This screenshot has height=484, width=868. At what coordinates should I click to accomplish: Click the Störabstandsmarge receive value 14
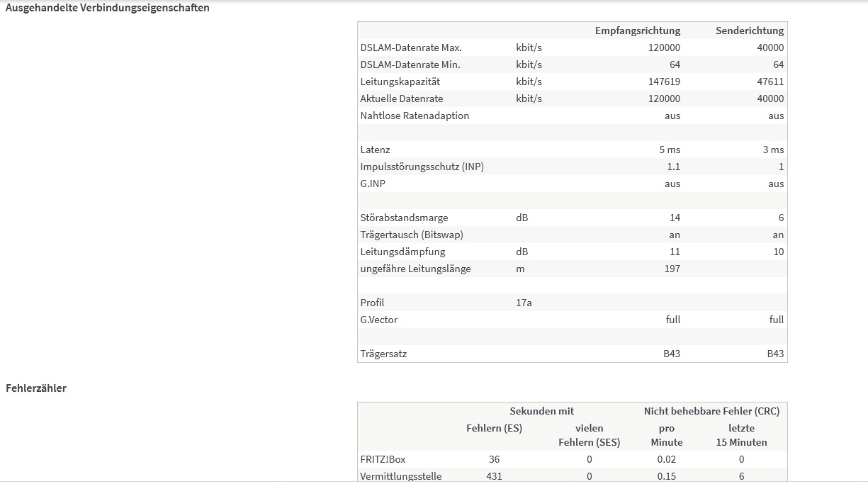click(675, 218)
